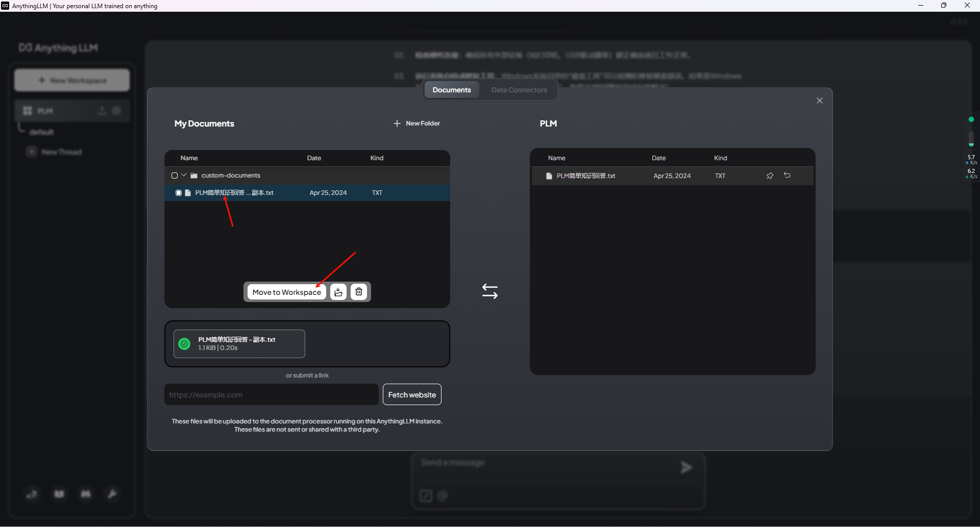The width and height of the screenshot is (980, 527).
Task: Click the Fetch website button
Action: coord(412,395)
